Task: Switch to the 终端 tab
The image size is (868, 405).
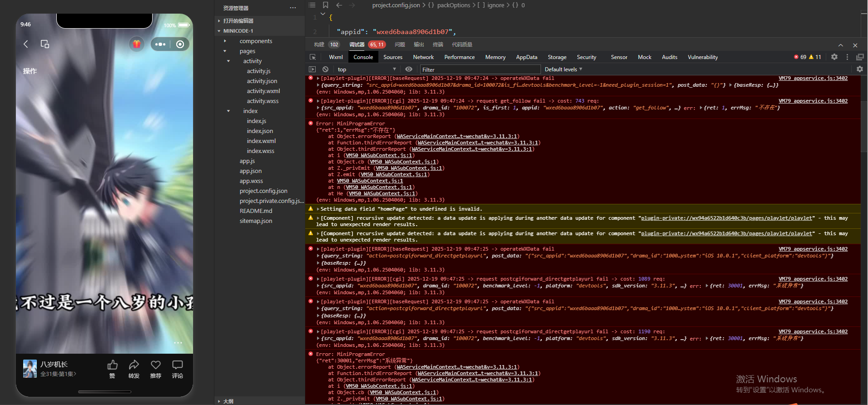Action: [438, 44]
